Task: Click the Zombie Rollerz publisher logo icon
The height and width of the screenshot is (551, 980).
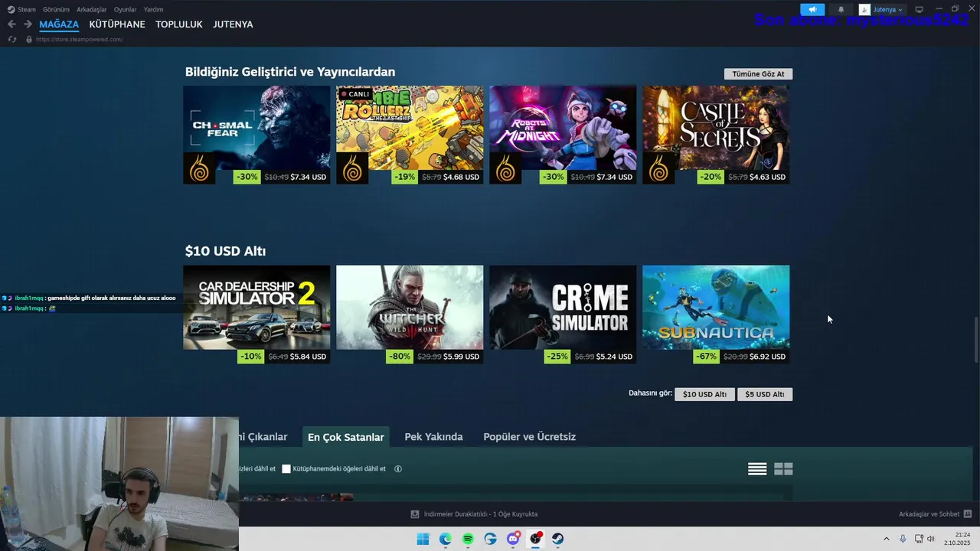Action: click(352, 168)
